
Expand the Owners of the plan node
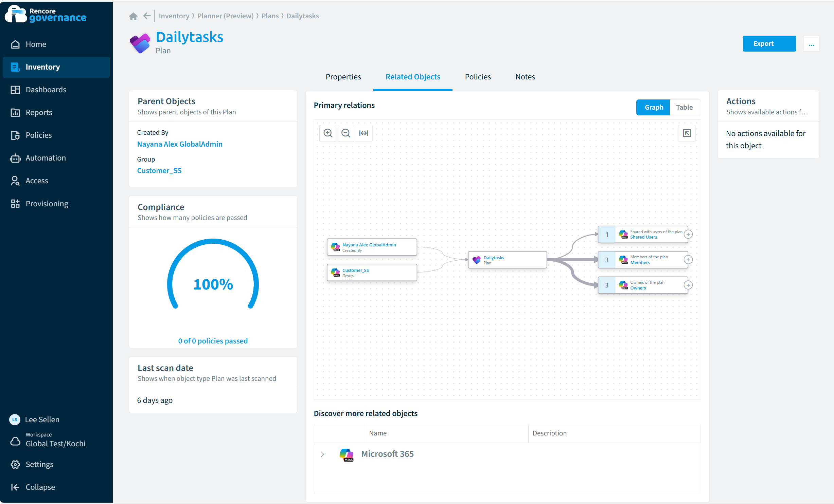[x=689, y=285]
